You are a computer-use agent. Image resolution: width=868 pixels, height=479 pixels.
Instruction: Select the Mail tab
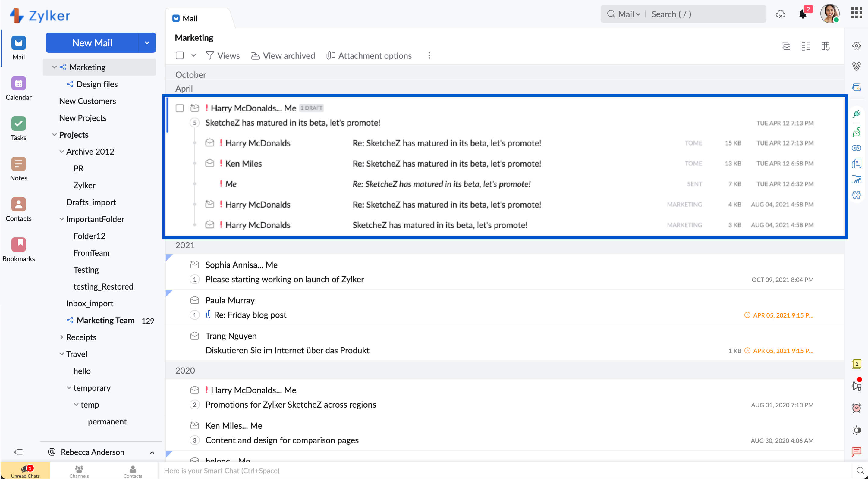coord(185,18)
